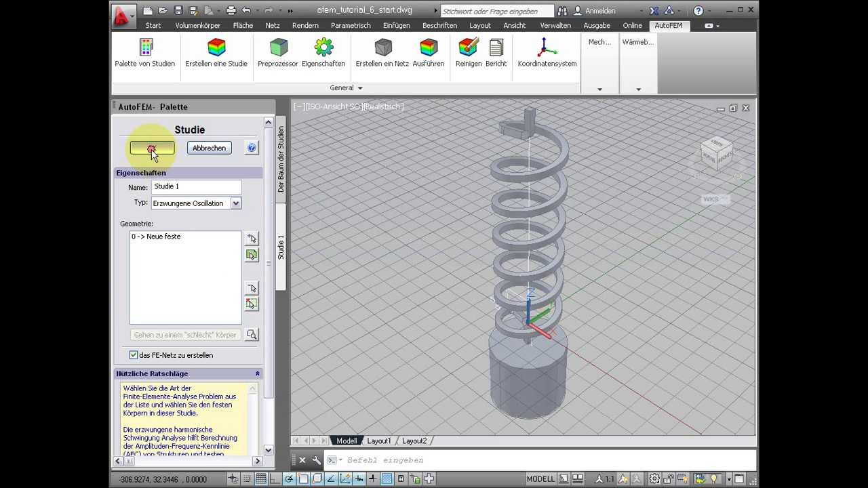Toggle object snap in the status bar

tap(303, 479)
